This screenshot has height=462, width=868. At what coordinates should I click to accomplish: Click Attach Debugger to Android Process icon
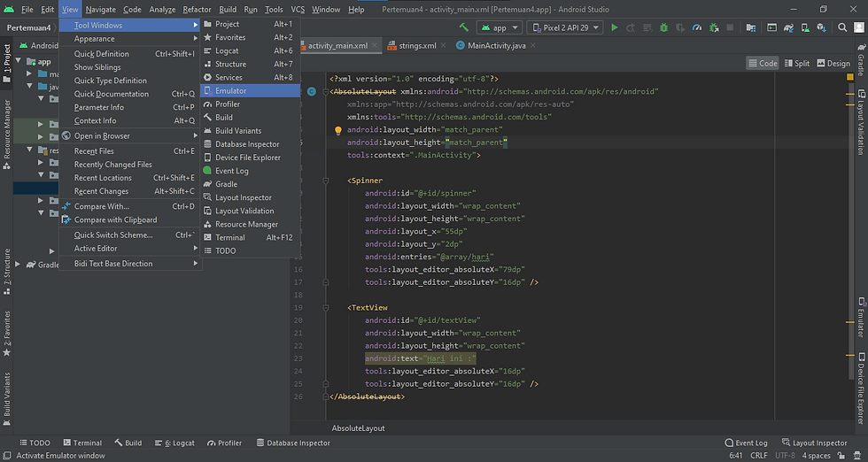pos(714,27)
